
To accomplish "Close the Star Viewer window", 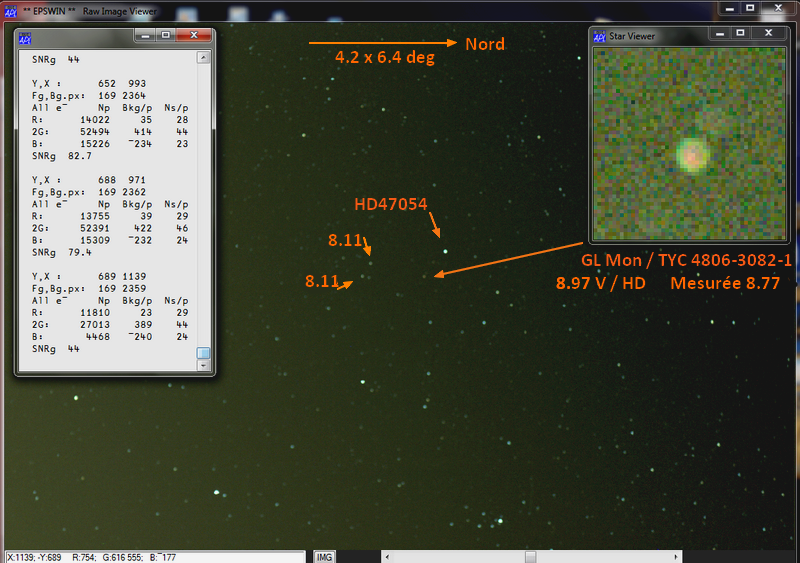I will pos(769,33).
